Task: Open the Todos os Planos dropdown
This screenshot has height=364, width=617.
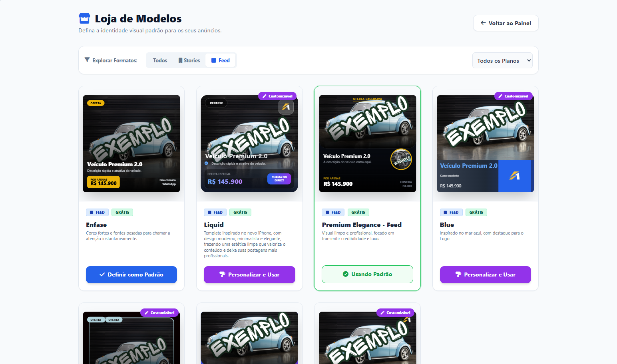Action: (x=502, y=60)
